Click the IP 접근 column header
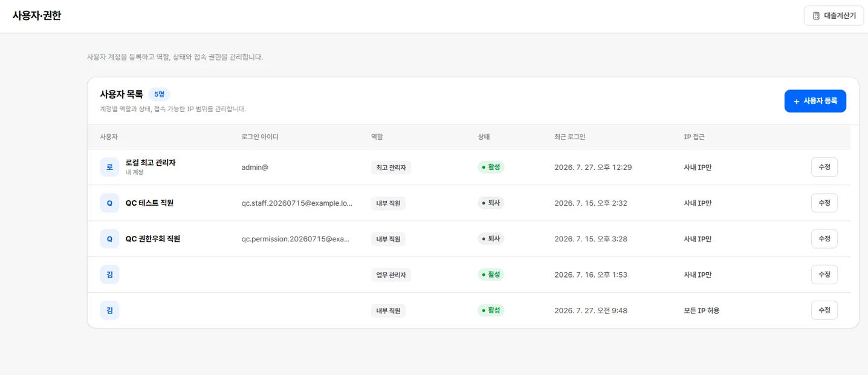Image resolution: width=868 pixels, height=375 pixels. [x=694, y=137]
